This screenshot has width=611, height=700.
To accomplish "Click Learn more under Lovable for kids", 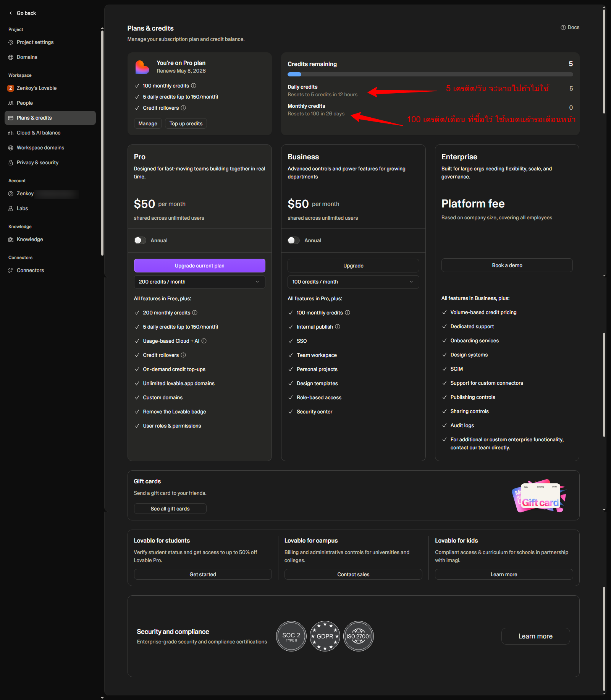I will (x=504, y=575).
